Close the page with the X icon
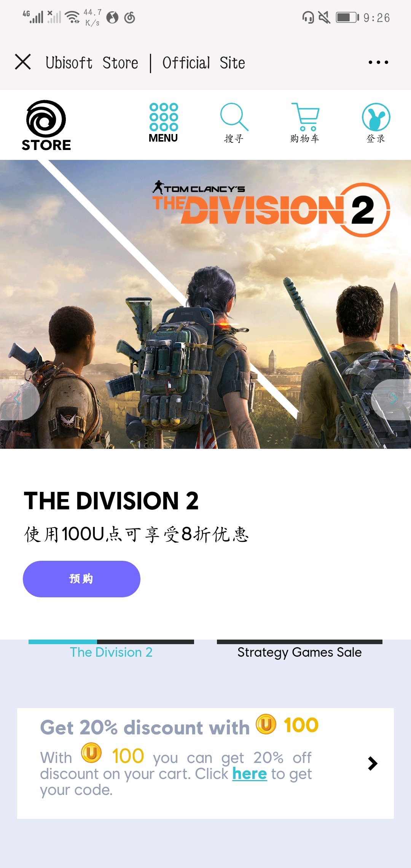Image resolution: width=411 pixels, height=868 pixels. click(23, 62)
